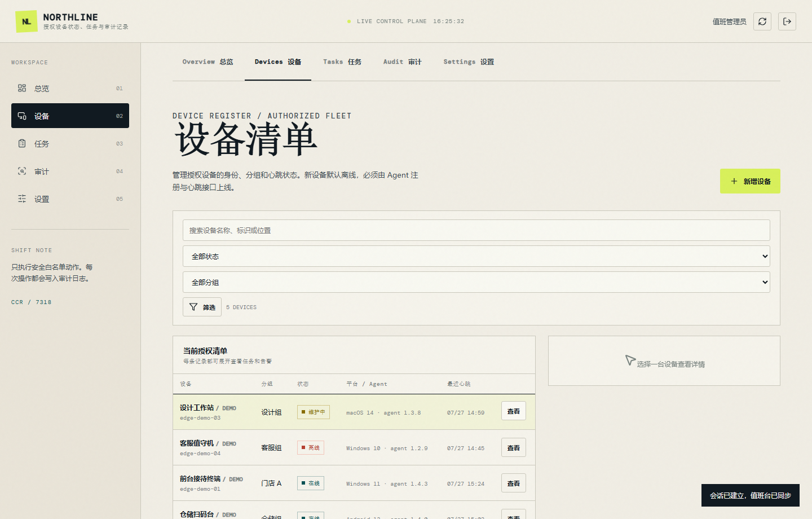The width and height of the screenshot is (812, 519).
Task: Click the 设计组 group cell
Action: pos(271,412)
